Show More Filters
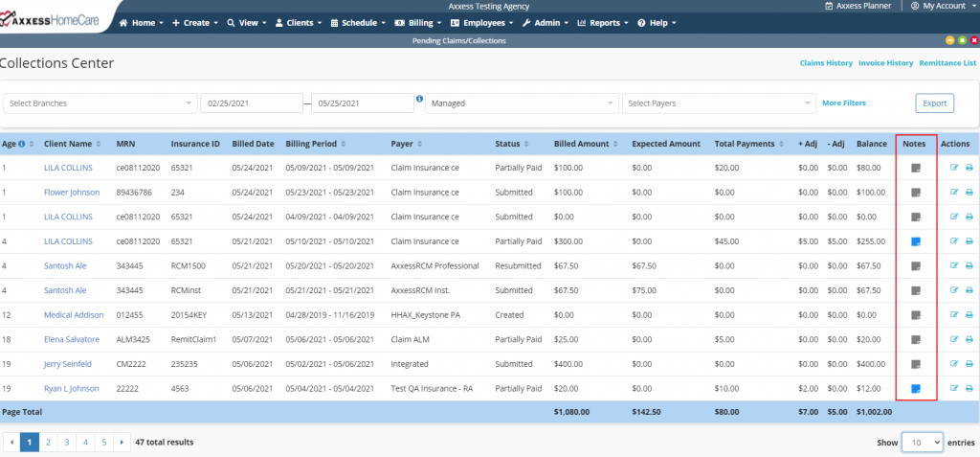 coord(844,103)
